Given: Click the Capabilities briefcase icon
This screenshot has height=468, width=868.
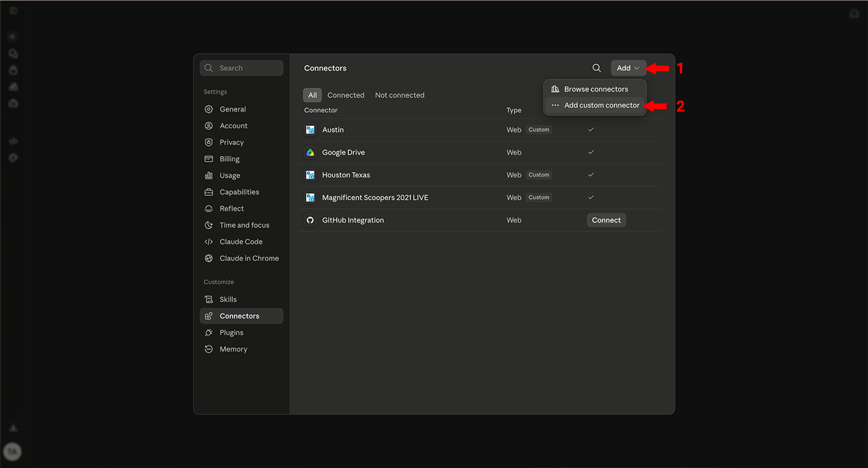Looking at the screenshot, I should pyautogui.click(x=208, y=192).
